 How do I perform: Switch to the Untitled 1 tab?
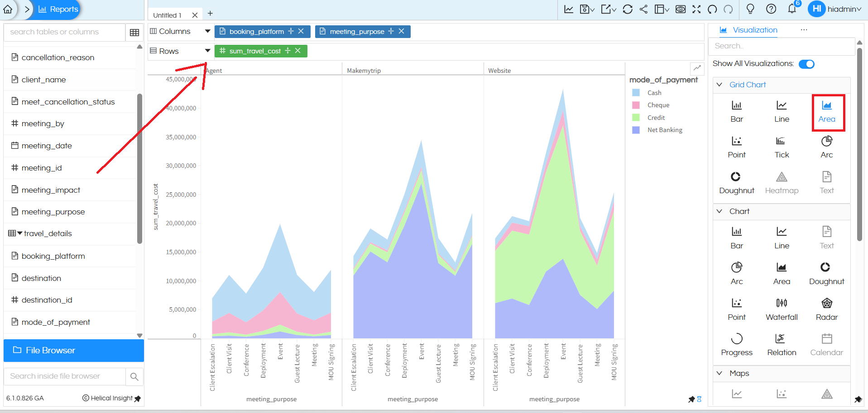point(168,15)
